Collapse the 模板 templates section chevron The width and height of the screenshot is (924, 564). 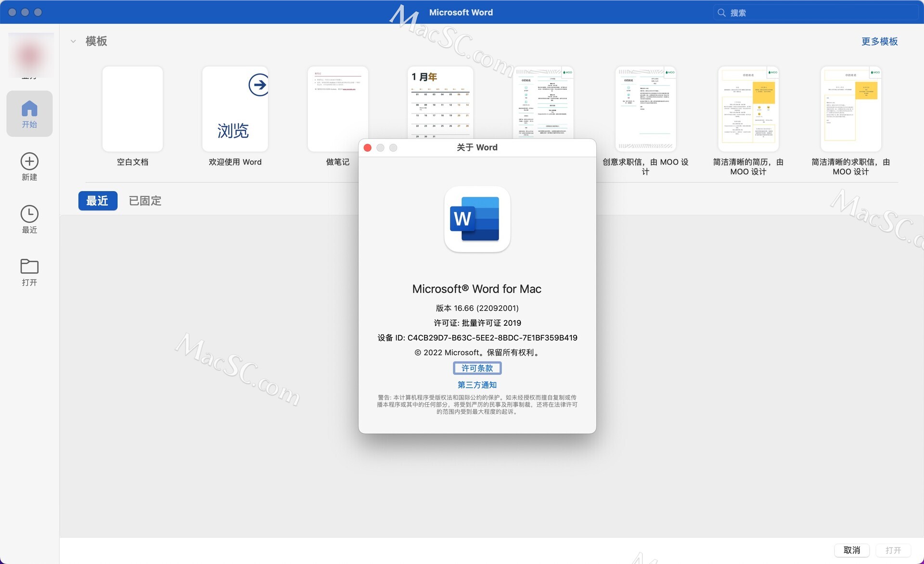click(73, 41)
